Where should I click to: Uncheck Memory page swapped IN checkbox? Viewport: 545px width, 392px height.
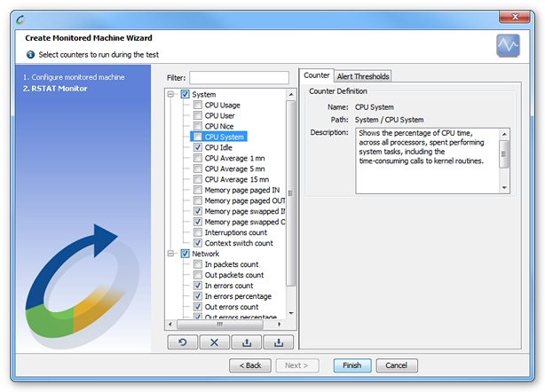pos(198,211)
